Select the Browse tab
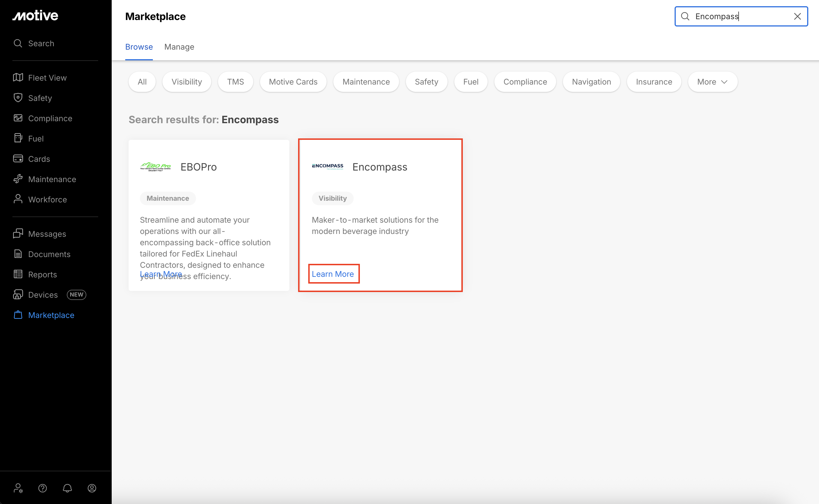The image size is (819, 504). [x=139, y=47]
